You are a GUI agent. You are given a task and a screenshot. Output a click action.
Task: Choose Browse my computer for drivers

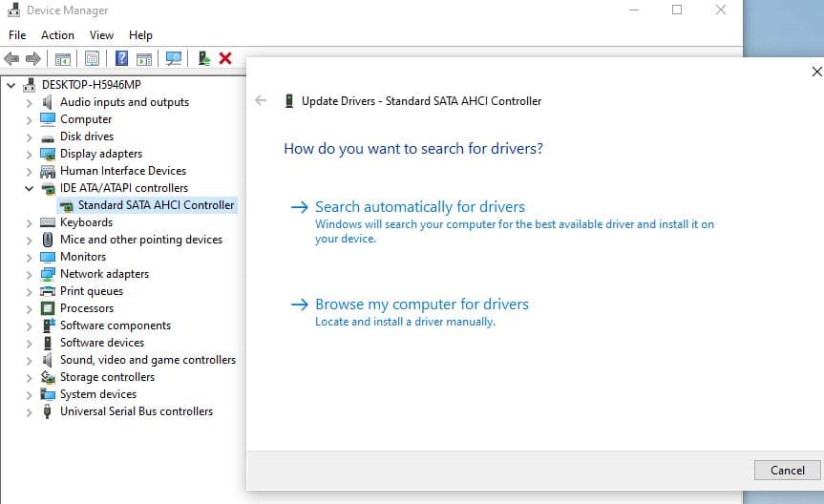[x=422, y=304]
